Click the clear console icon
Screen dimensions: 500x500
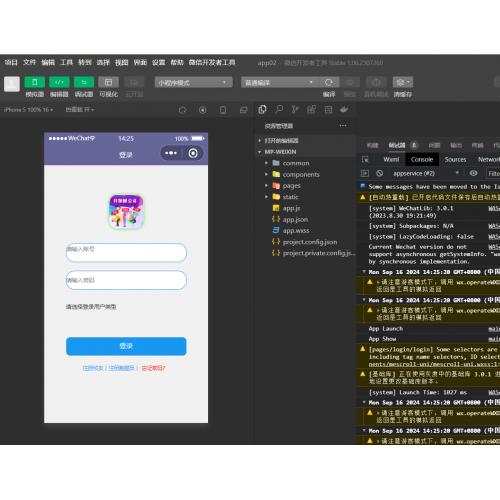379,173
